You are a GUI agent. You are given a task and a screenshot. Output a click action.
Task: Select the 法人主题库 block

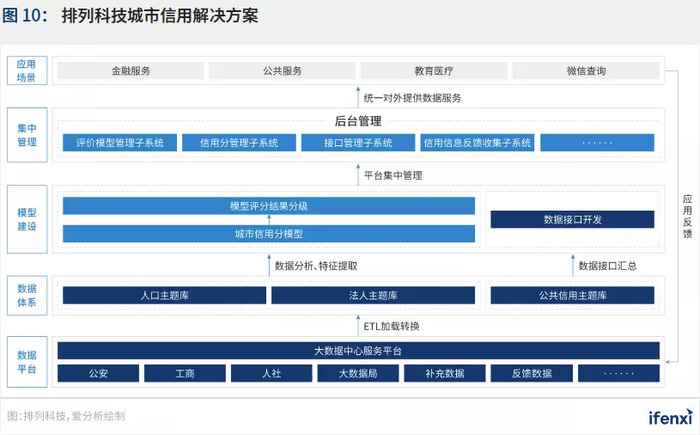tap(373, 295)
